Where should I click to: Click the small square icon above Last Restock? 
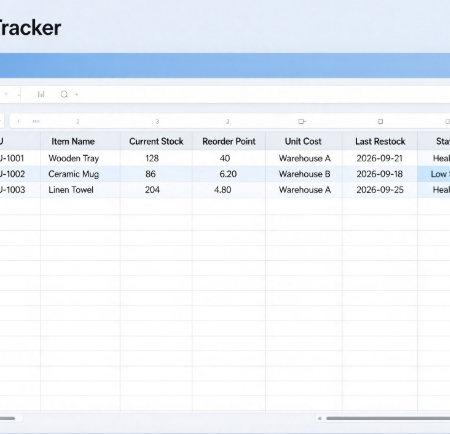tap(380, 122)
